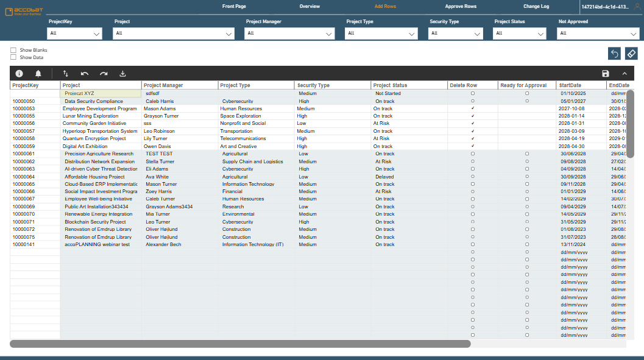Click the Supply Chain and Logistics cell

[x=256, y=161]
